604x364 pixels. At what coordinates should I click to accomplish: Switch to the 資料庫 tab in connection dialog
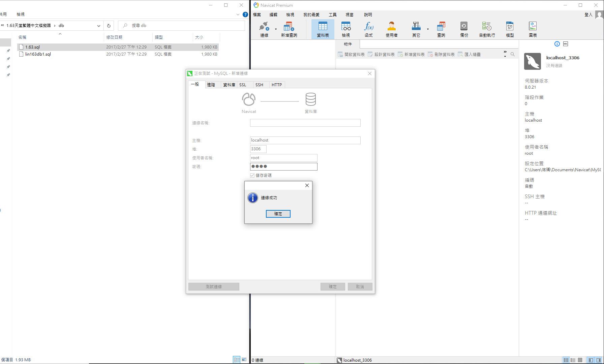229,85
